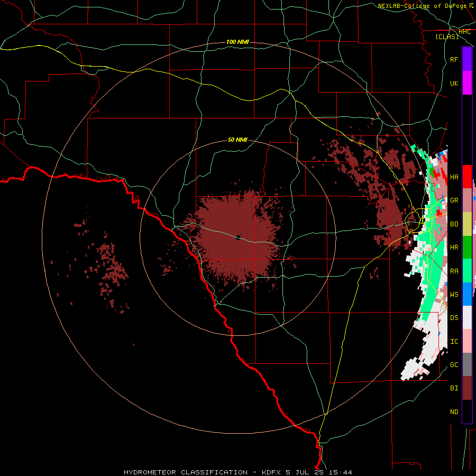Click the DS legend label
The width and height of the screenshot is (476, 476).
coord(454,318)
